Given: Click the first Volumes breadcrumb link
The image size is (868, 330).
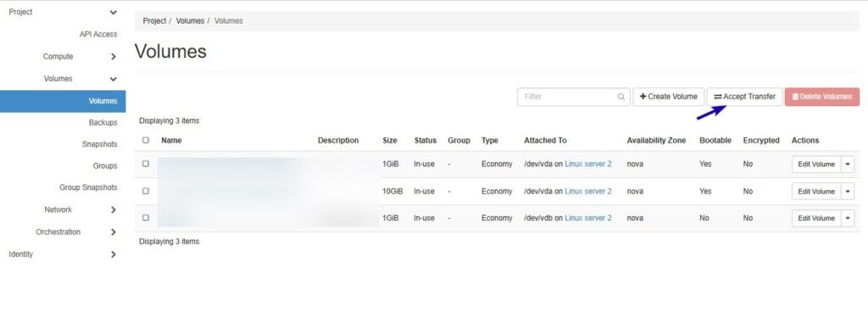Looking at the screenshot, I should (x=191, y=21).
